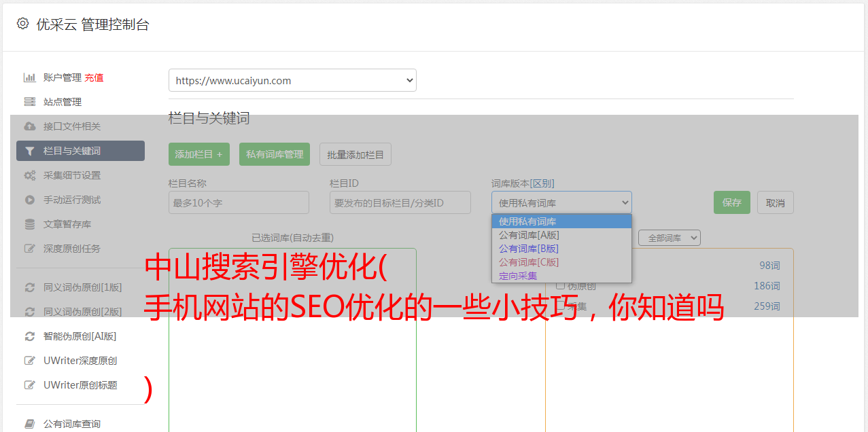Open the site URL dropdown https://www.ucaiyun.com
Viewport: 868px width, 432px height.
pyautogui.click(x=292, y=80)
